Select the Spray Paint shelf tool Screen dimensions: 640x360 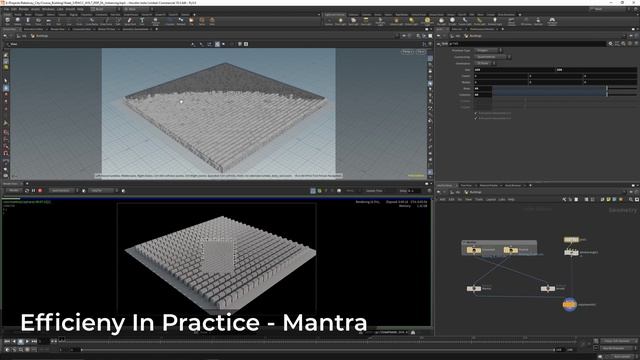click(x=130, y=21)
